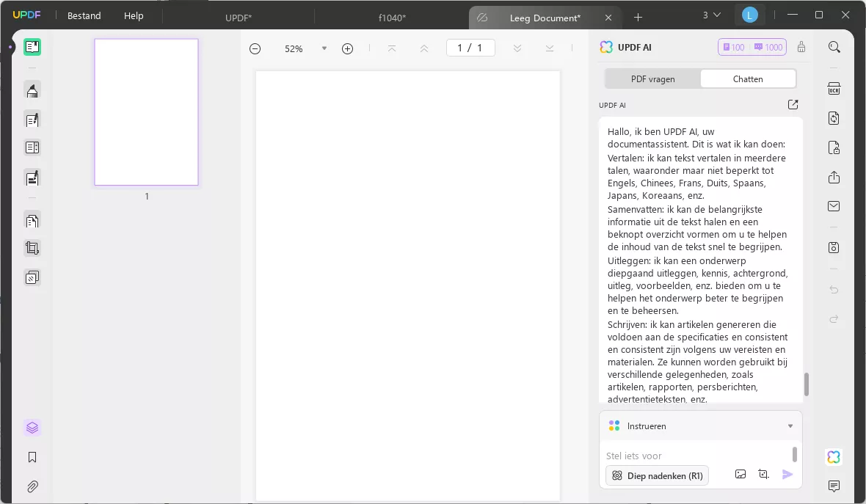Screen dimensions: 866x504
Task: Open the Page Tools watermark icon
Action: 32,277
